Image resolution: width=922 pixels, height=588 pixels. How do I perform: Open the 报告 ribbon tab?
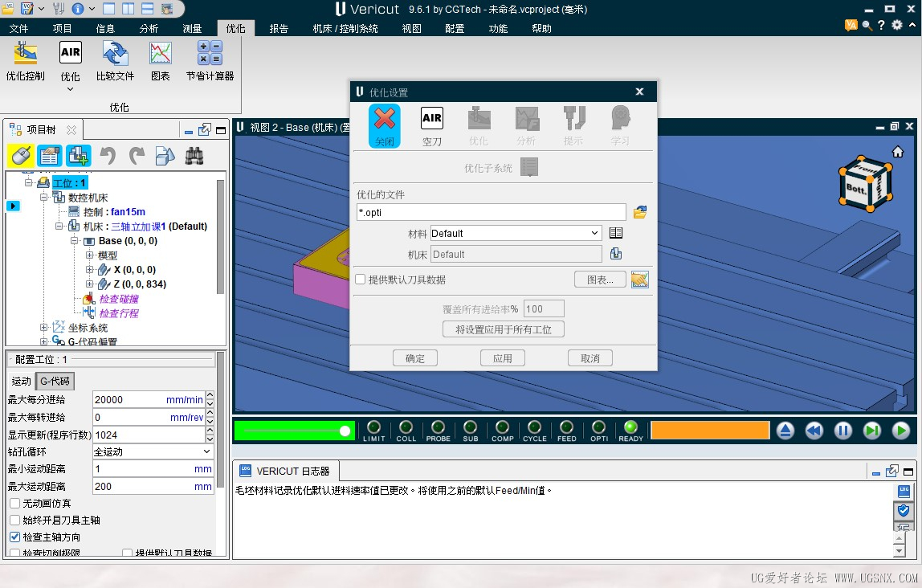click(x=279, y=28)
